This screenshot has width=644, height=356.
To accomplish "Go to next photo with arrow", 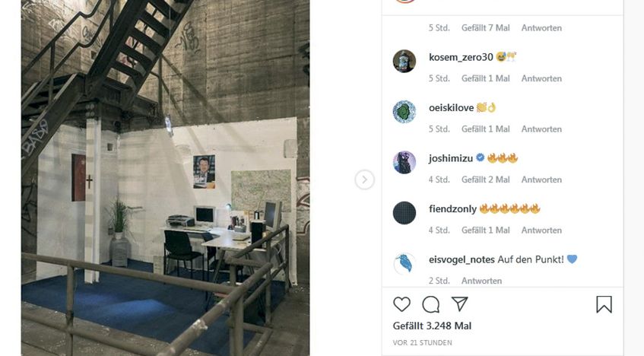I will (364, 180).
